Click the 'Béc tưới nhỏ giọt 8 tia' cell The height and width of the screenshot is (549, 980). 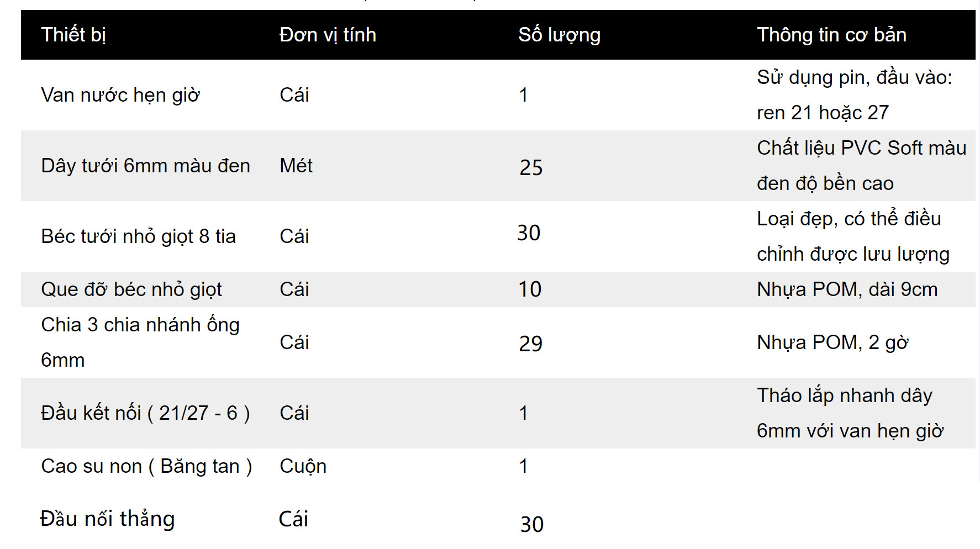tap(139, 236)
